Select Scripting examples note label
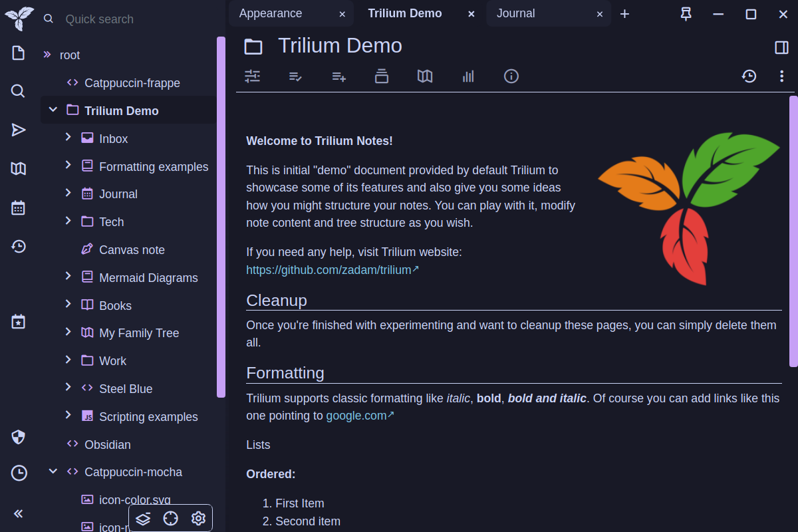The image size is (798, 532). (148, 417)
